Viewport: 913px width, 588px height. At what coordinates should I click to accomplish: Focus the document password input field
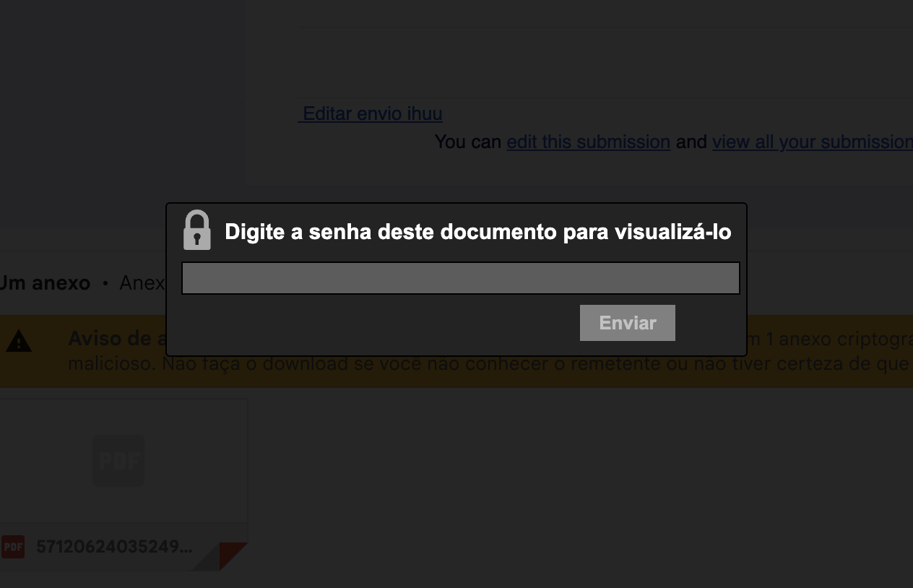[x=461, y=278]
